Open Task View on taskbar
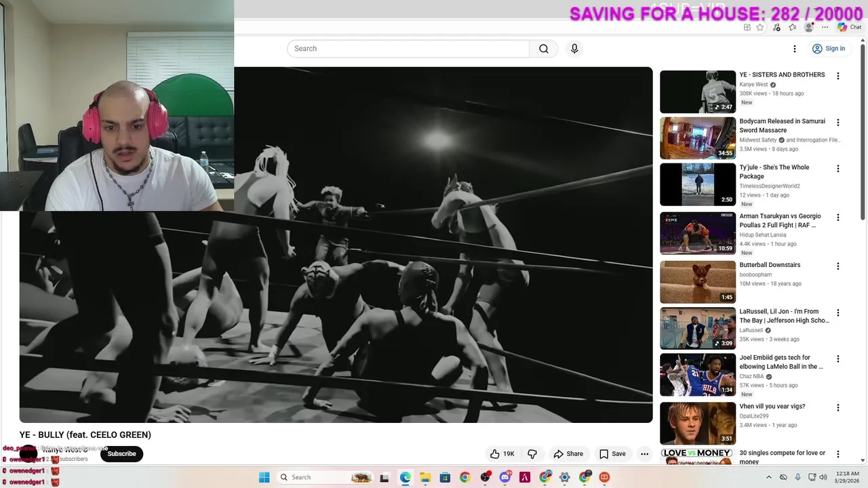This screenshot has height=488, width=868. [384, 477]
